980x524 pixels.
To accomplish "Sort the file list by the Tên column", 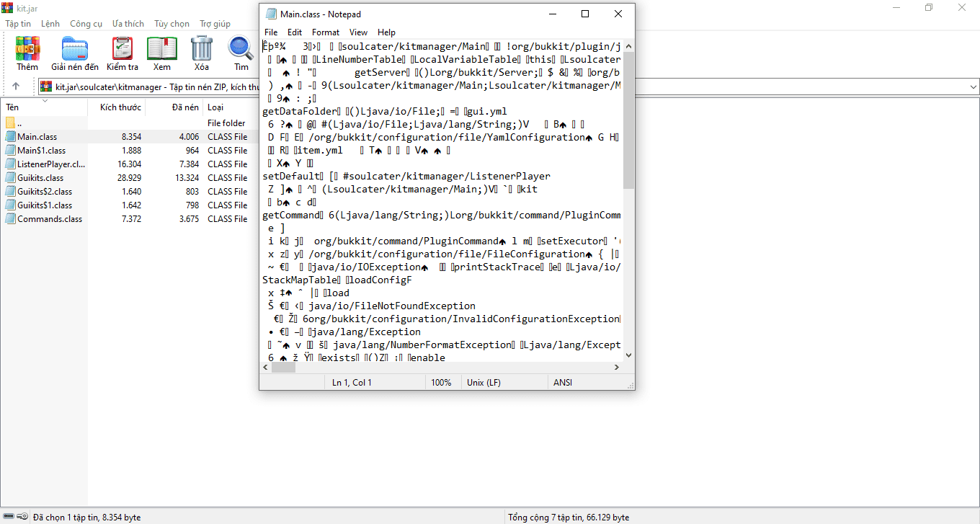I will point(44,107).
